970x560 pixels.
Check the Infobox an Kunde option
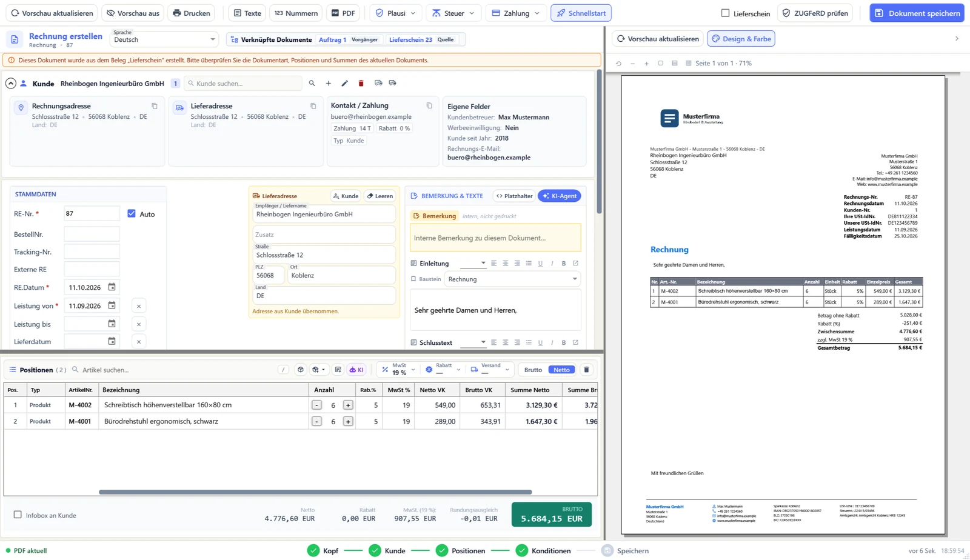(18, 515)
